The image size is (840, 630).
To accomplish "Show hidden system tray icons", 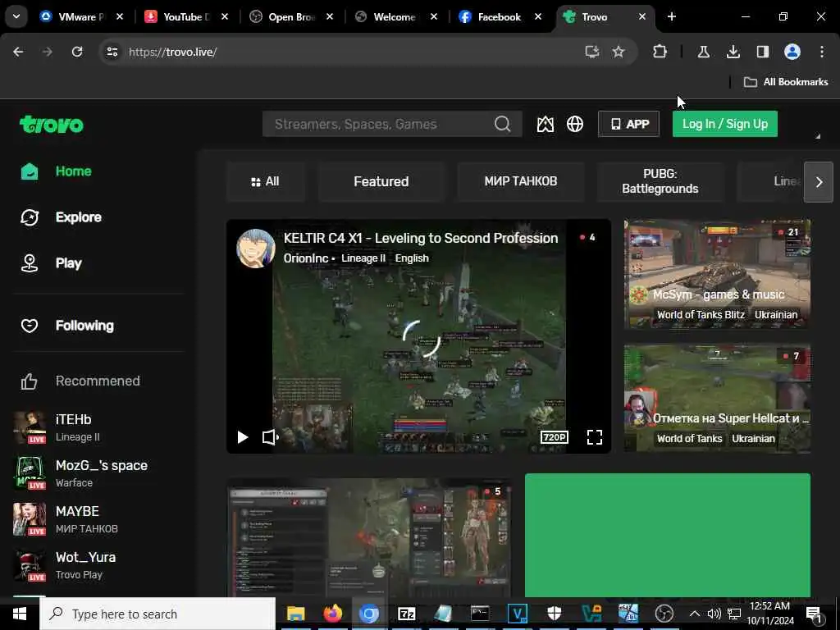I will [694, 614].
